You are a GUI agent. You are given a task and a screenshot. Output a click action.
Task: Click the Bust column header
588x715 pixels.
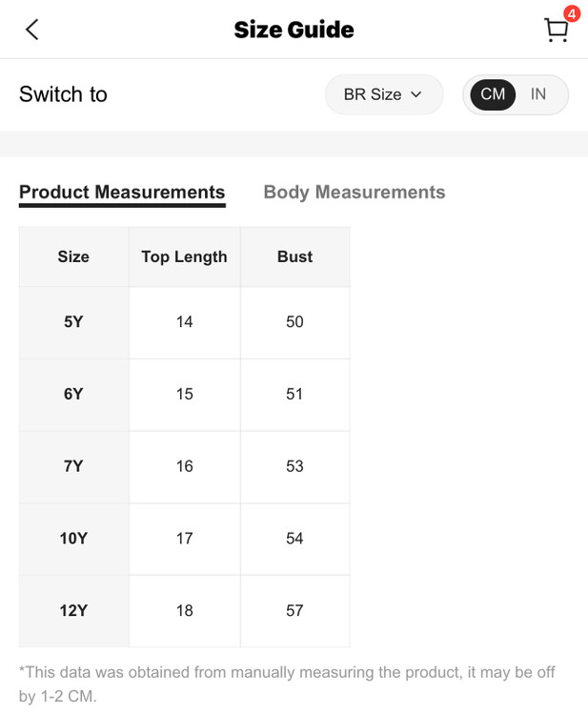294,256
